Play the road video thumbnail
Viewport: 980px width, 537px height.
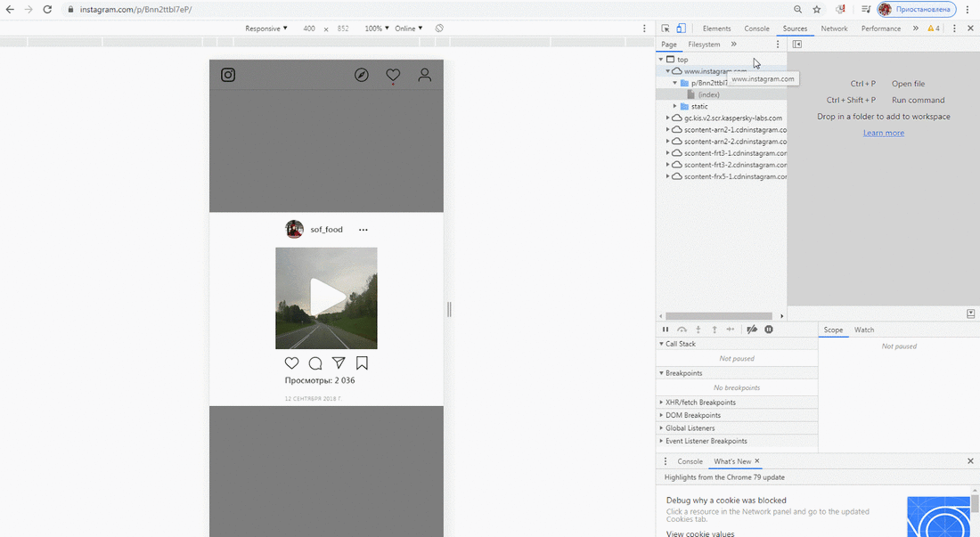[326, 297]
